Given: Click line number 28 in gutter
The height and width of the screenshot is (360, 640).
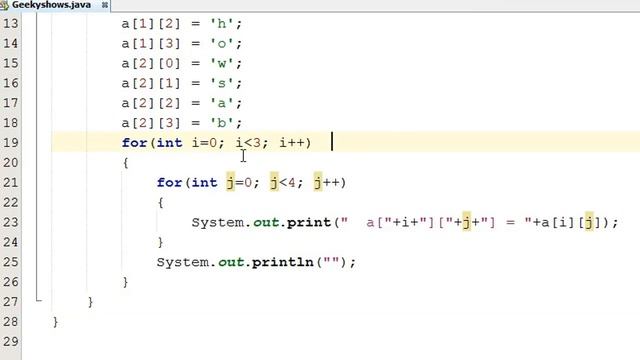Looking at the screenshot, I should (x=11, y=322).
